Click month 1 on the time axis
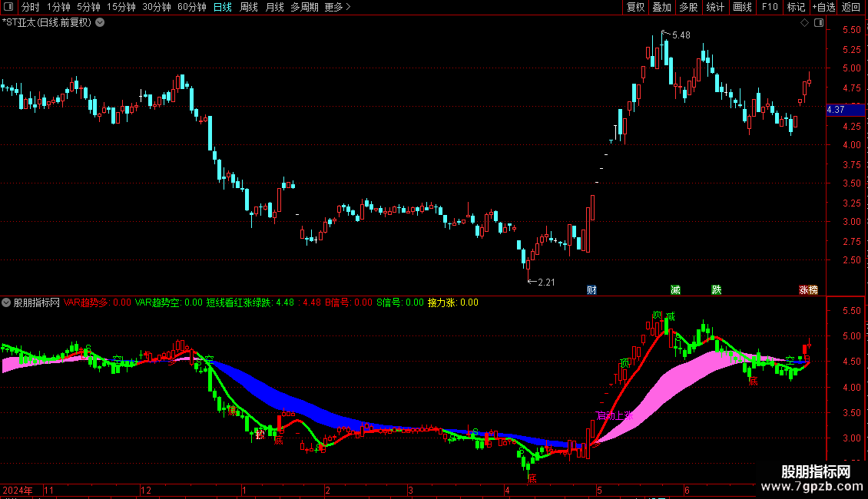This screenshot has width=868, height=499. (244, 490)
